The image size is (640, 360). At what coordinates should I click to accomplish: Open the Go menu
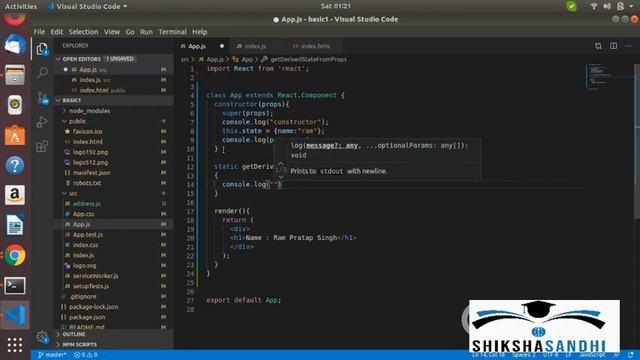tap(130, 32)
